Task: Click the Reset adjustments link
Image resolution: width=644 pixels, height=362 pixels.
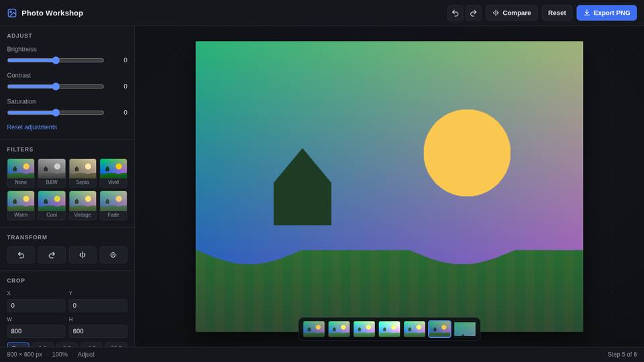Action: [32, 127]
